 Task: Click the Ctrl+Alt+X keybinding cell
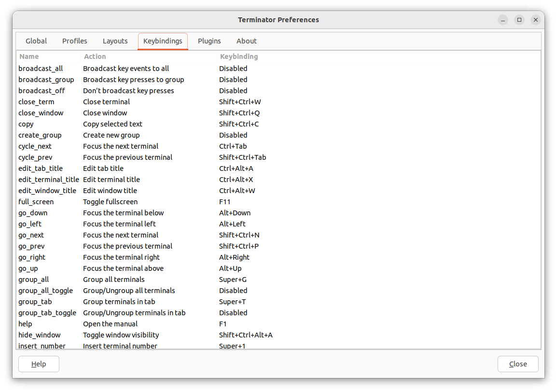coord(236,180)
